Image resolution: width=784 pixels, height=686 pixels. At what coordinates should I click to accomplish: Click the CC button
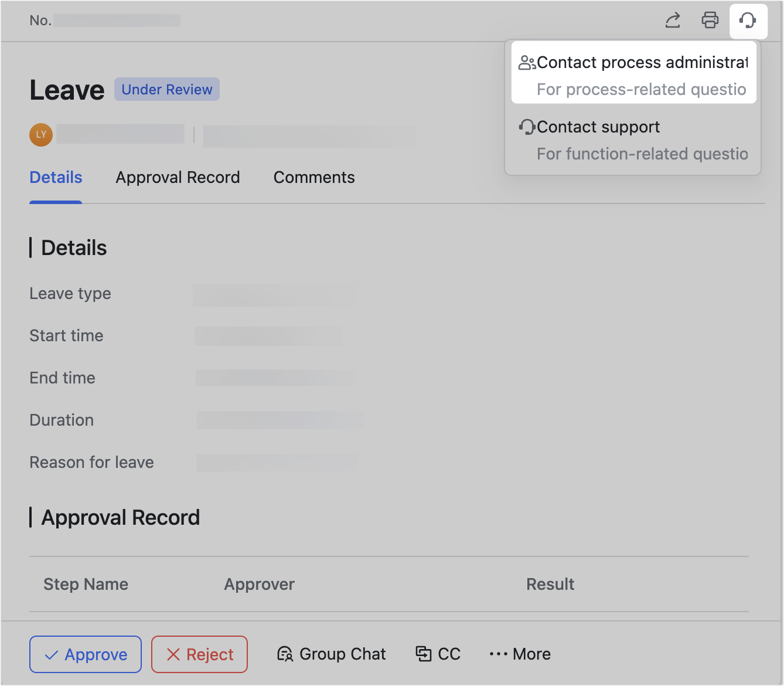coord(438,654)
